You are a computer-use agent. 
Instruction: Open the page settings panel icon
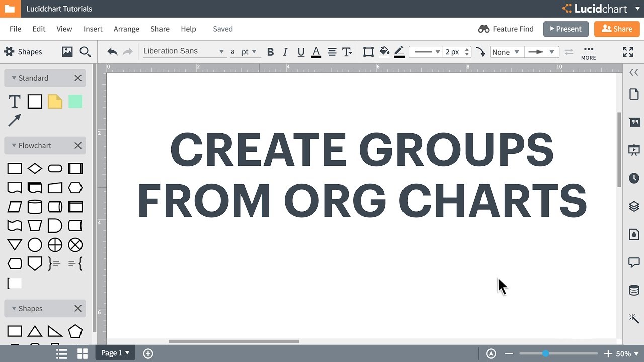click(x=634, y=94)
